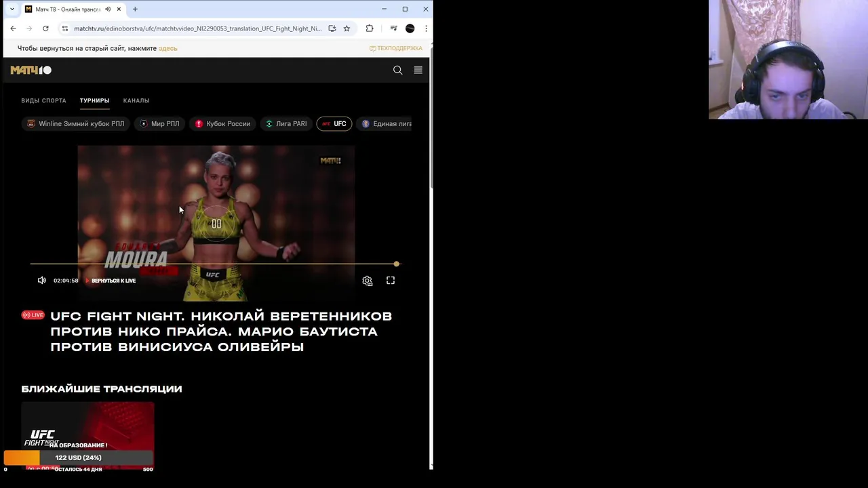The width and height of the screenshot is (868, 488).
Task: Select the 'Турниры' tab
Action: [x=94, y=100]
